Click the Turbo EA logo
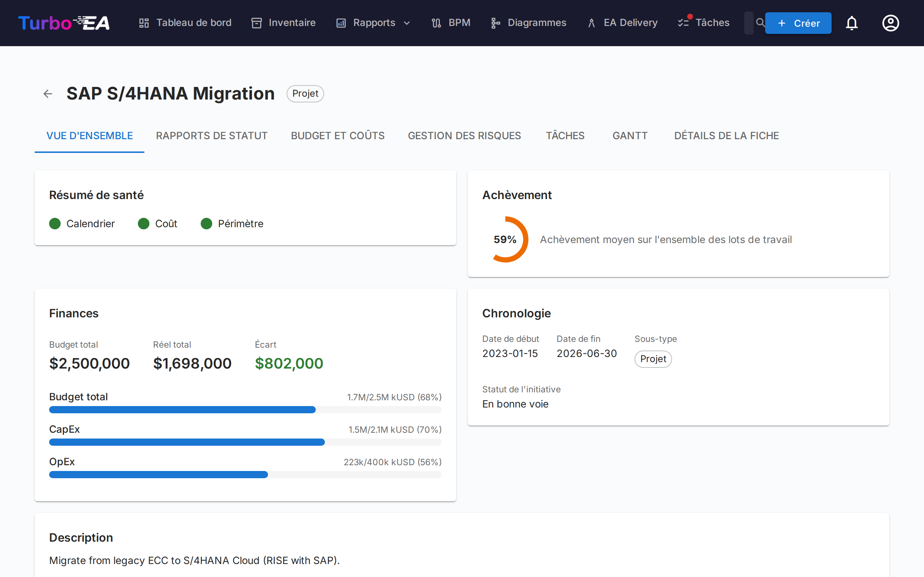This screenshot has width=924, height=577. (x=64, y=23)
